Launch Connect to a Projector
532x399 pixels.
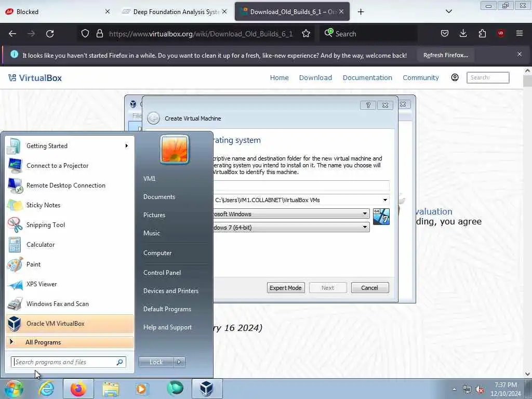pos(70,166)
